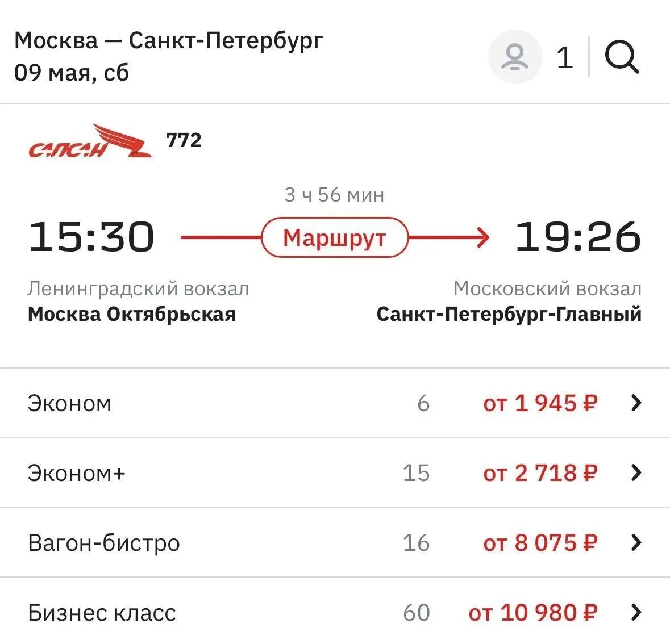
Task: Tap the passenger count number 1
Action: 564,58
